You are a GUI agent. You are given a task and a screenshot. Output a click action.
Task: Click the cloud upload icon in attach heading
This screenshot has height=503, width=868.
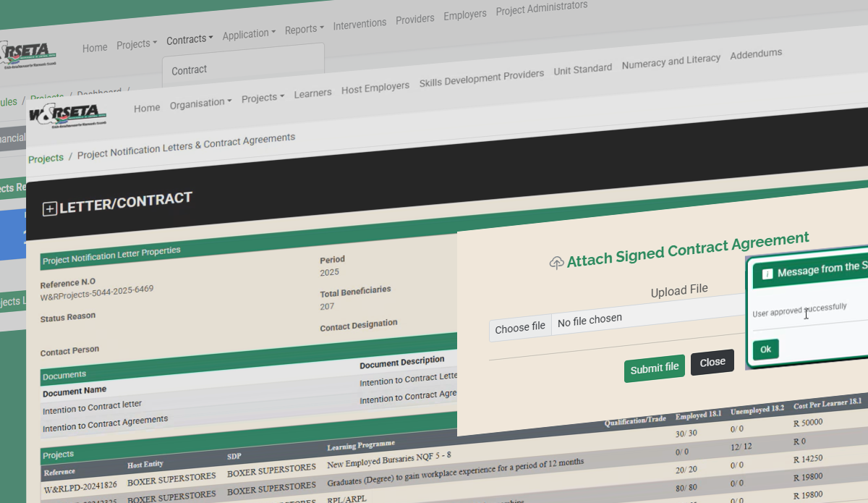(556, 263)
